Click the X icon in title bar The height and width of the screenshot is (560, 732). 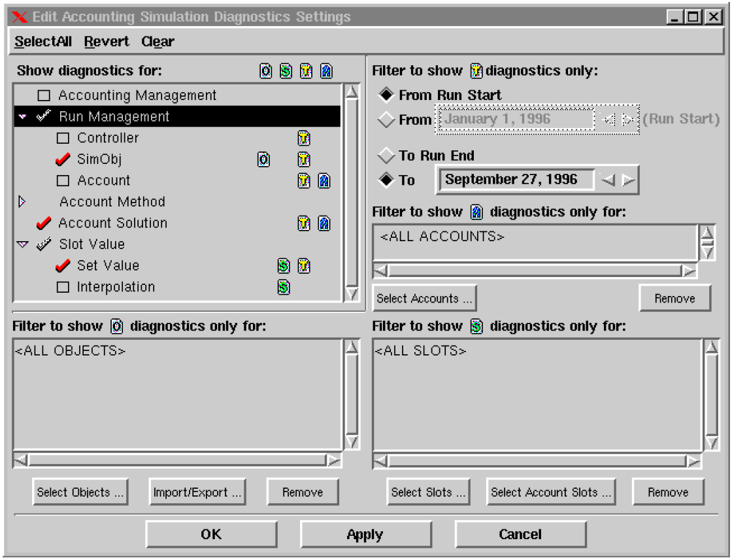tap(20, 17)
